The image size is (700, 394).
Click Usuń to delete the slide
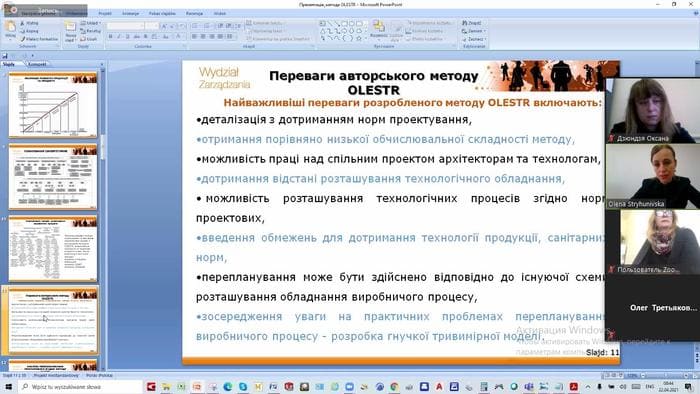[89, 39]
